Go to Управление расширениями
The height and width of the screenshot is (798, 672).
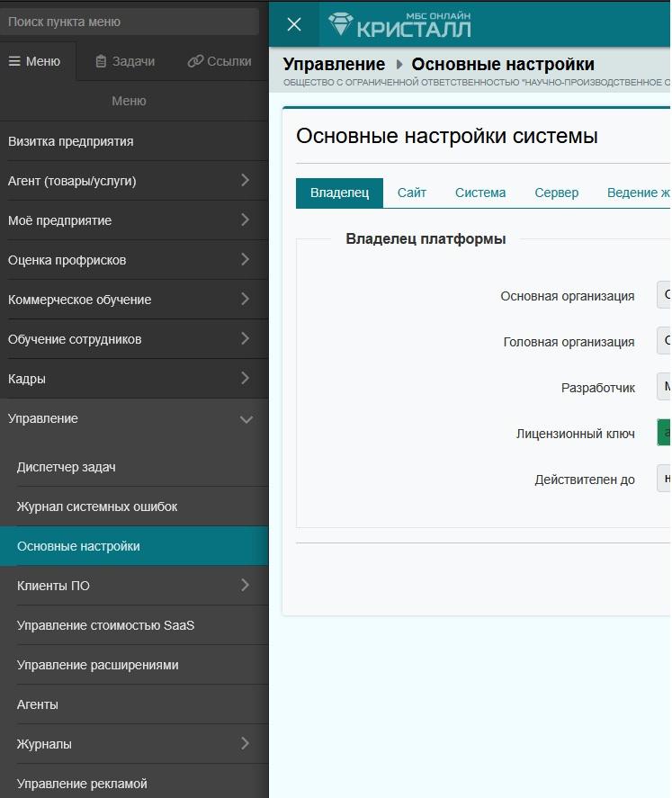pos(97,665)
